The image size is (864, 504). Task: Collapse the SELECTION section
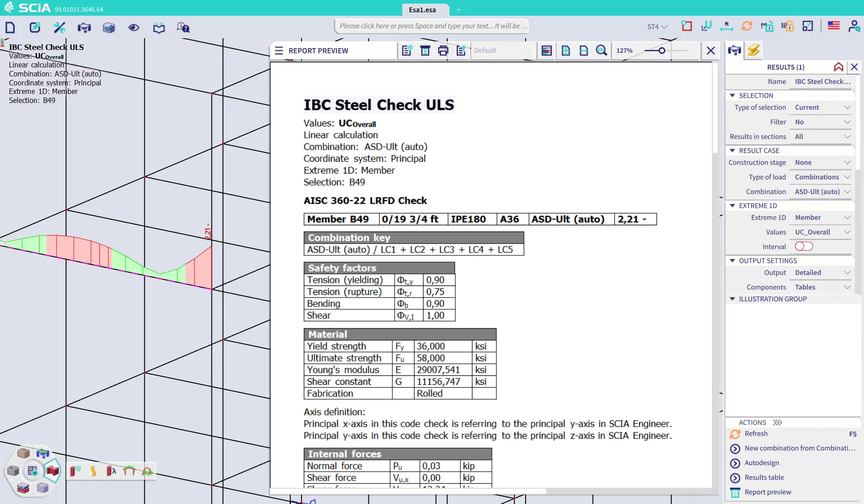732,95
